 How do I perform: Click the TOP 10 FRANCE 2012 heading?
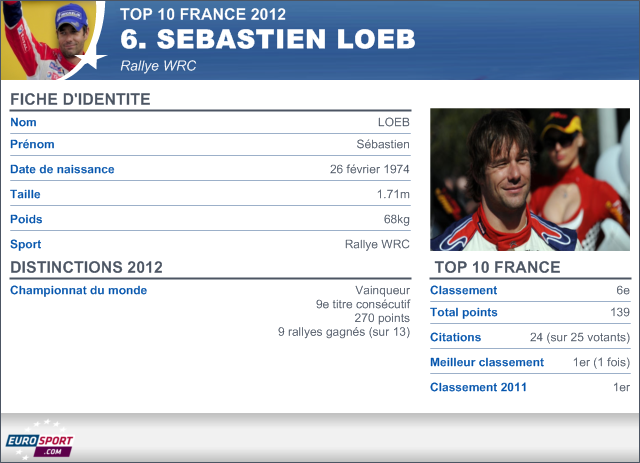click(x=203, y=14)
